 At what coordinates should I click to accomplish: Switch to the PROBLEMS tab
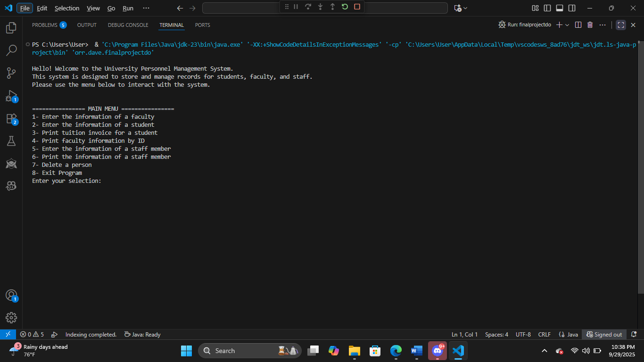click(49, 25)
